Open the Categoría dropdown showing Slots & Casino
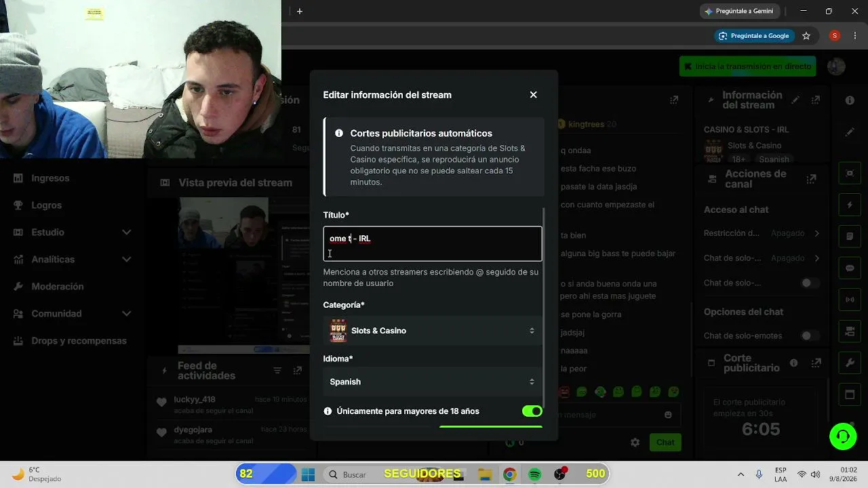Image resolution: width=868 pixels, height=488 pixels. coord(433,331)
